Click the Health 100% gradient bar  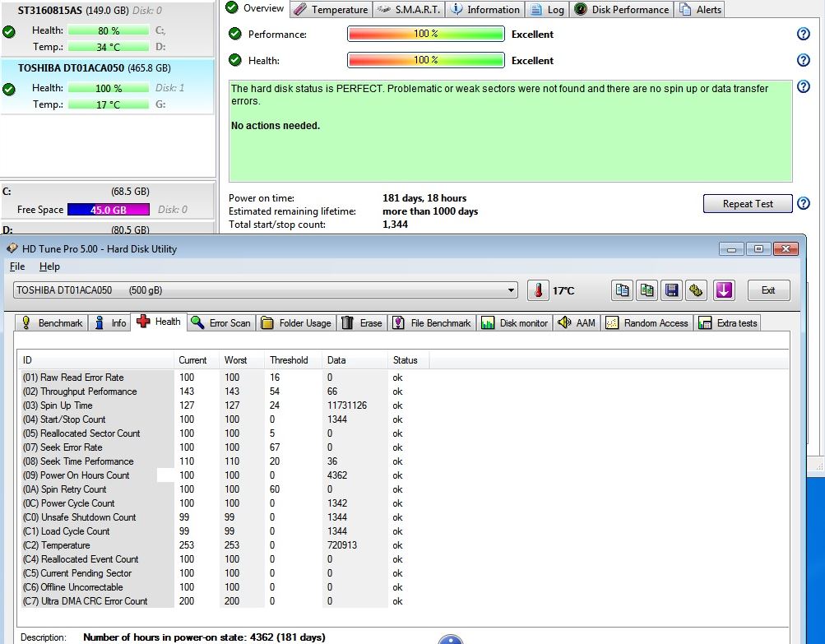point(425,60)
